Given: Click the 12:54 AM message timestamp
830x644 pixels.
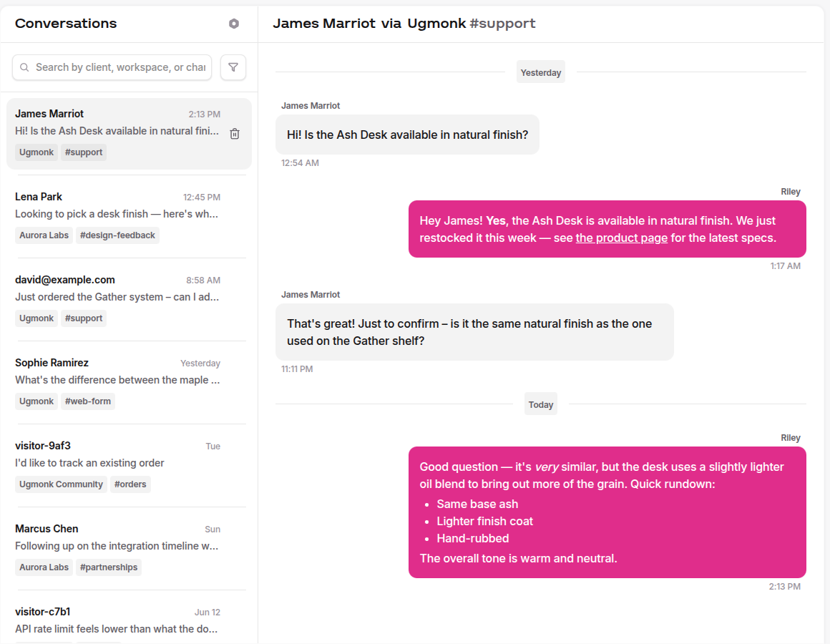Looking at the screenshot, I should [300, 163].
